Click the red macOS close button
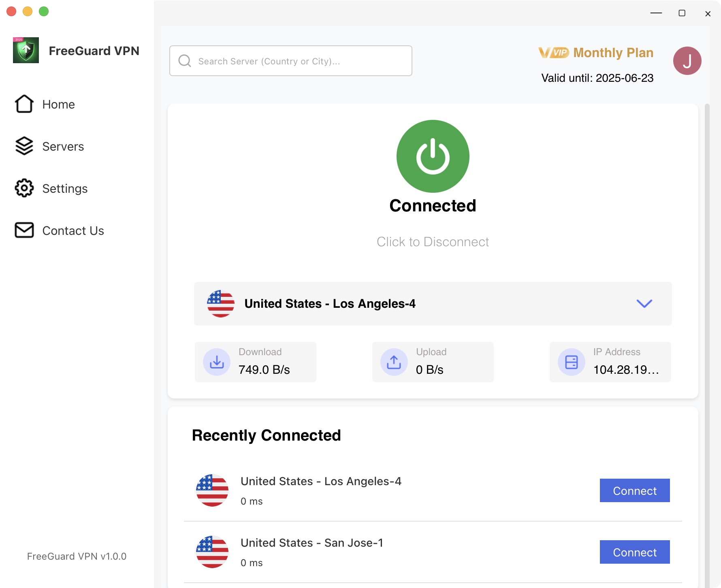The height and width of the screenshot is (588, 721). click(11, 11)
